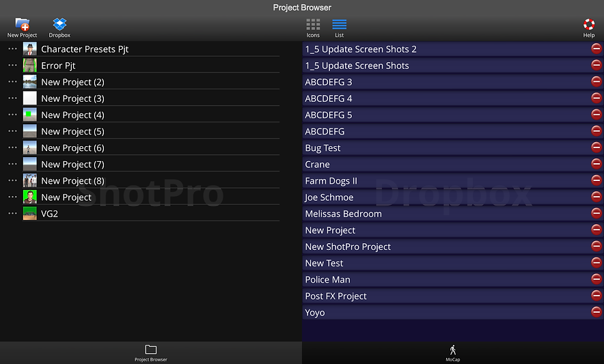This screenshot has width=604, height=364.
Task: Open the MoCap bottom tab
Action: (x=452, y=353)
